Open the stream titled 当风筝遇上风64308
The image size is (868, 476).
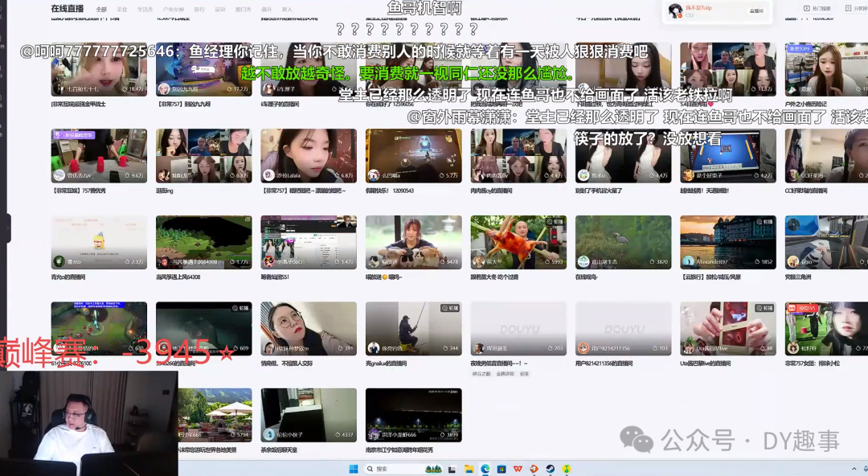(x=178, y=277)
